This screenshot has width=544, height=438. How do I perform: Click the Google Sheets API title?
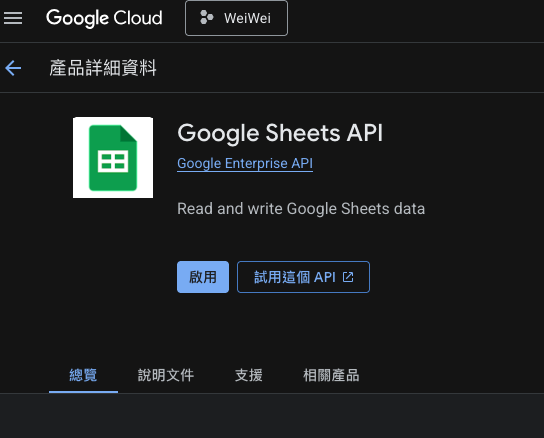(280, 133)
